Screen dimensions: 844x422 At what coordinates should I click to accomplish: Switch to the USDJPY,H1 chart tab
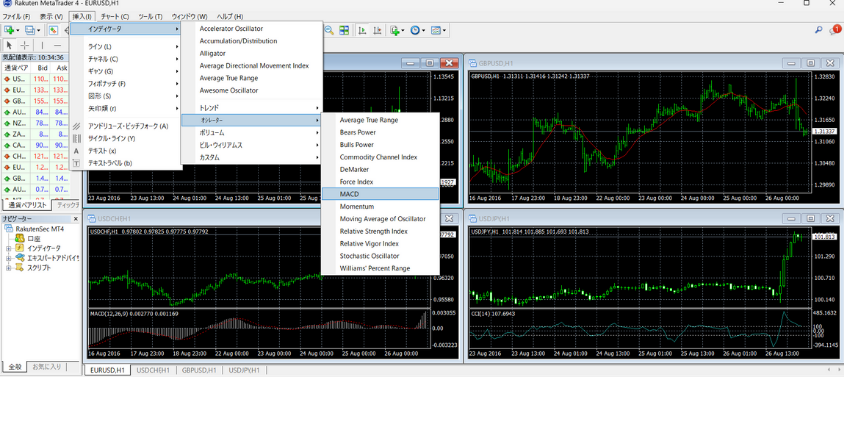243,370
